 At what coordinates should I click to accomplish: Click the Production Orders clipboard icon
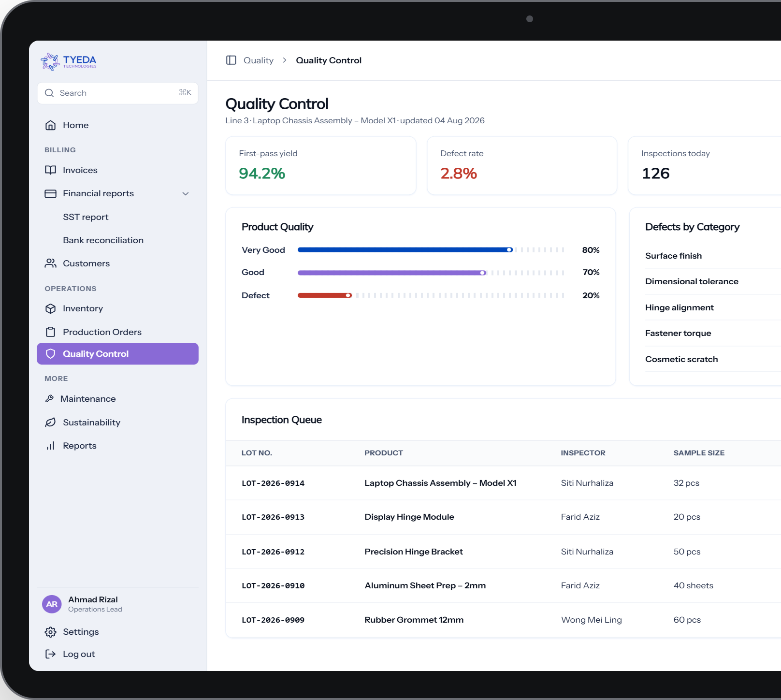pos(50,332)
